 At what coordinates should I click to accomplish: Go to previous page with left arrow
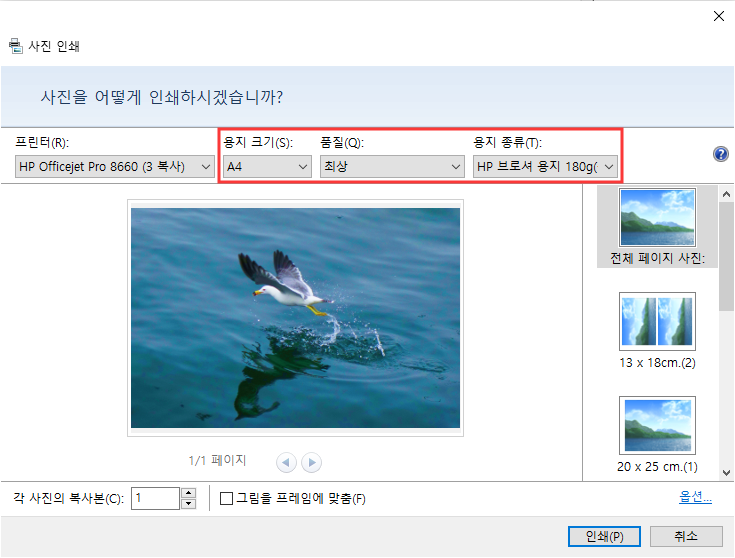click(x=286, y=463)
